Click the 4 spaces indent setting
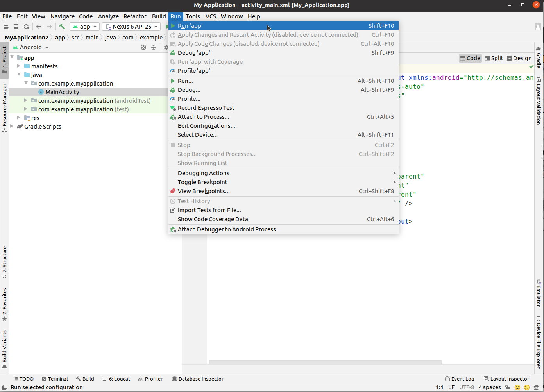The width and height of the screenshot is (544, 392). 490,387
